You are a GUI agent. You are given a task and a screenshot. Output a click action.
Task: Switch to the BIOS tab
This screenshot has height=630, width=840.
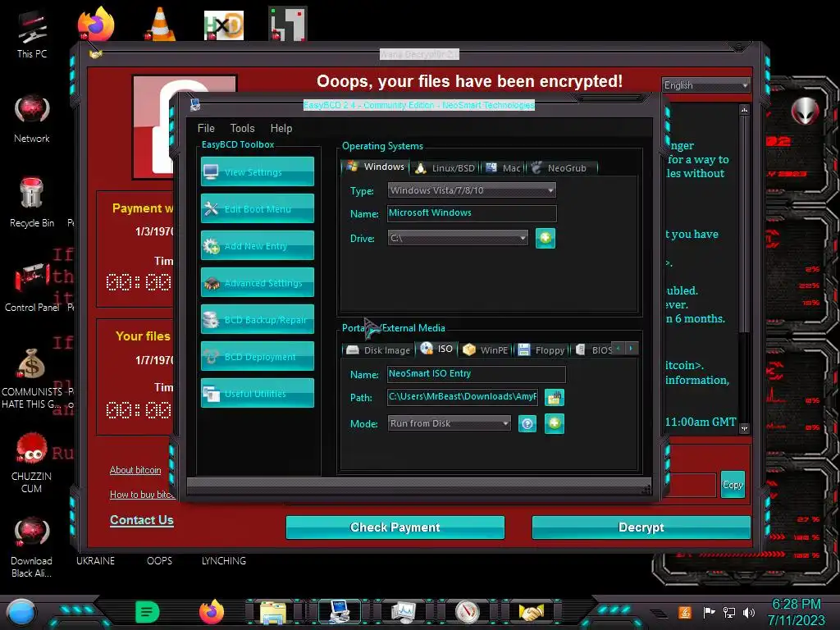click(594, 350)
